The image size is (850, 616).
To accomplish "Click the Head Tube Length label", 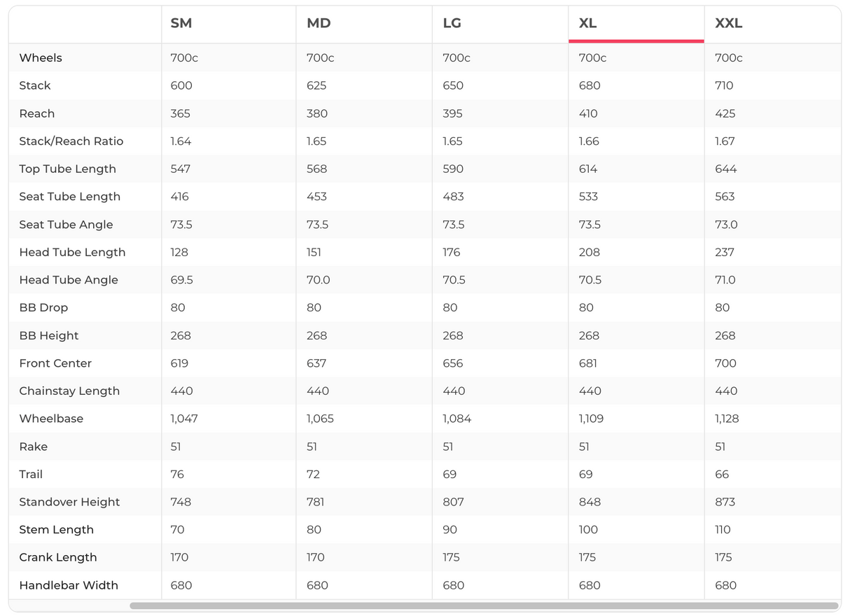I will [x=72, y=252].
